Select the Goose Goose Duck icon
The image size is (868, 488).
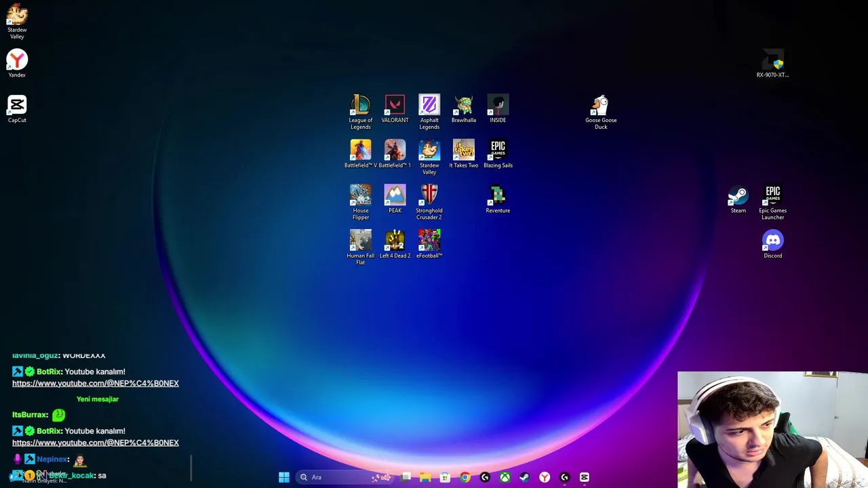pos(601,112)
